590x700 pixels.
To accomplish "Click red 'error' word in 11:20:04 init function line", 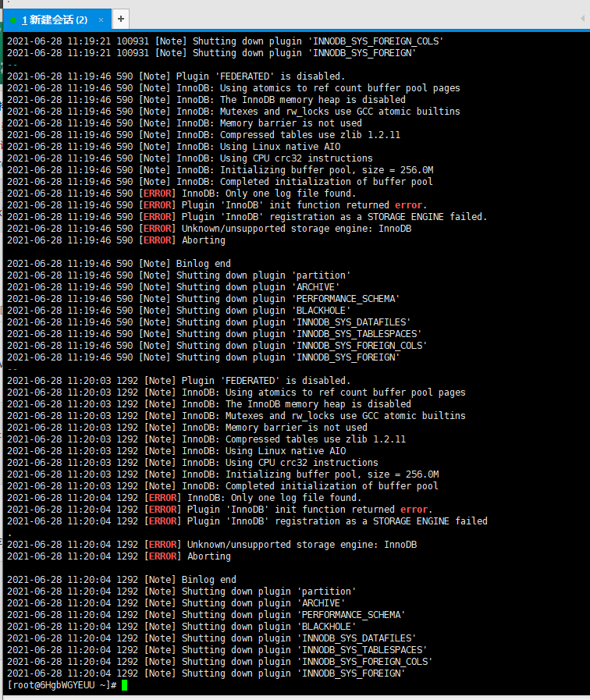I will coord(414,510).
